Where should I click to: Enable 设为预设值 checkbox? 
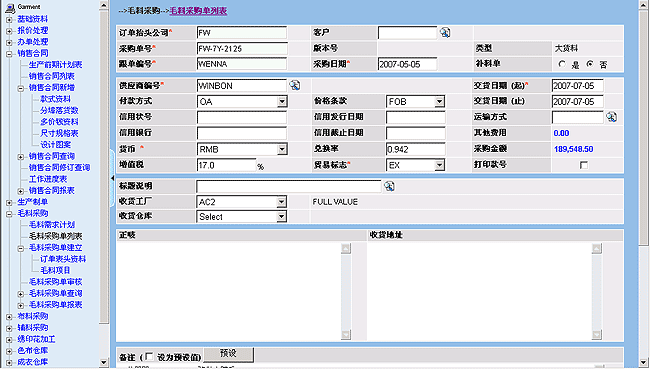pos(149,356)
